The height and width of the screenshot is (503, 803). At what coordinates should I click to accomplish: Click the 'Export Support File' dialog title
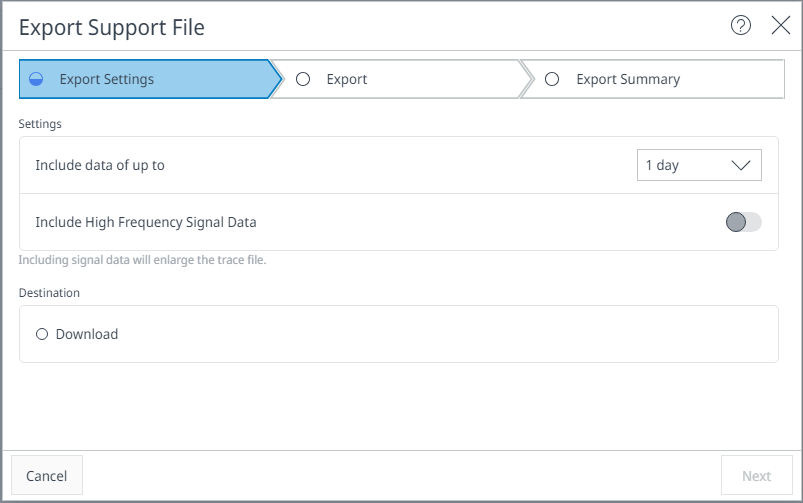pos(112,27)
